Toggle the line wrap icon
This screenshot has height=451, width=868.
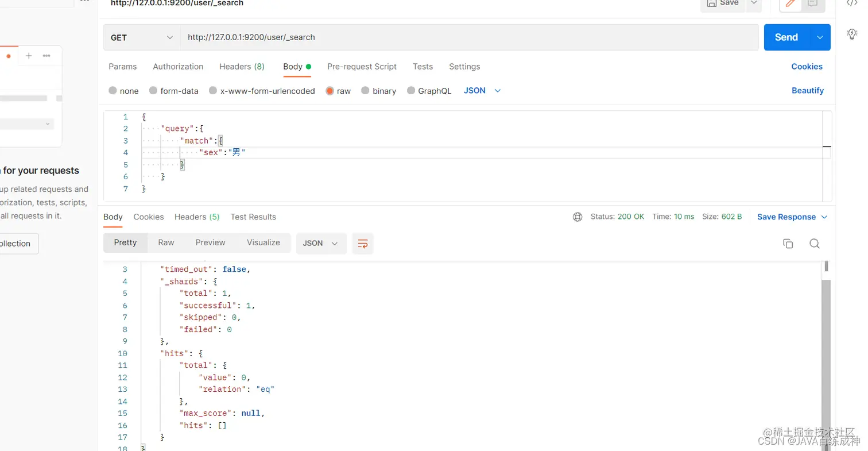pos(363,244)
